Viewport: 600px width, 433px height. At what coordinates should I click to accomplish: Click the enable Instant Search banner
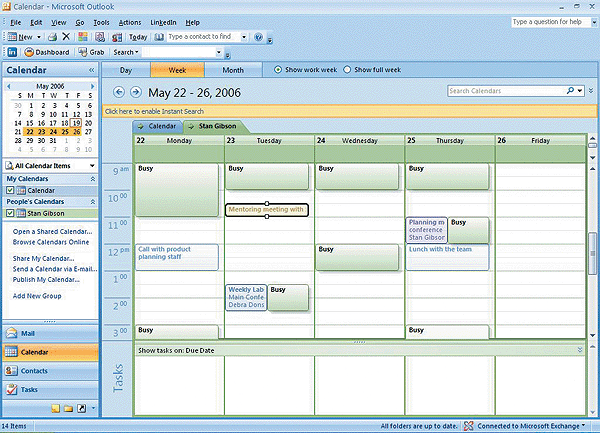[x=349, y=111]
